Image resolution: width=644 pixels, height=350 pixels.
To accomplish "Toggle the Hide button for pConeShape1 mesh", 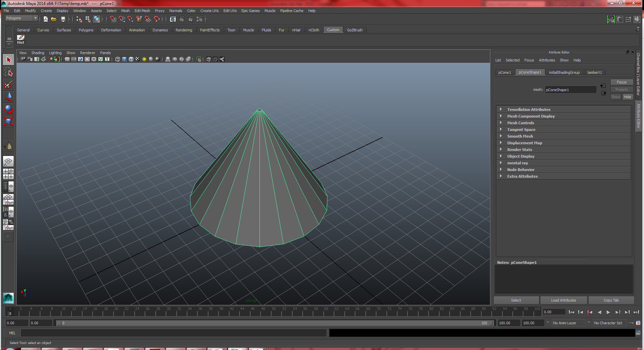I will point(627,97).
